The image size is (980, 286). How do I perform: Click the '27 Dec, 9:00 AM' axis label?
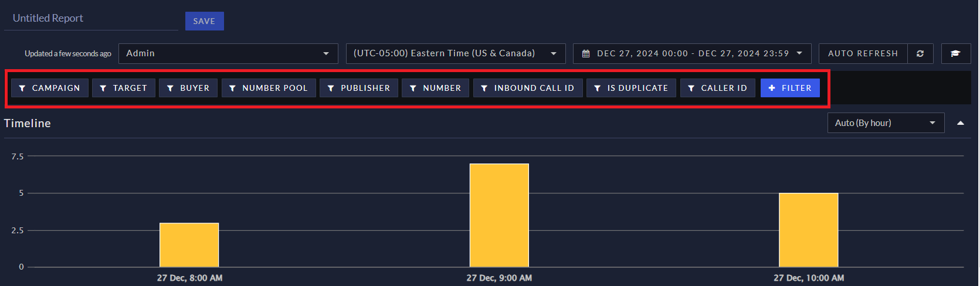click(499, 278)
